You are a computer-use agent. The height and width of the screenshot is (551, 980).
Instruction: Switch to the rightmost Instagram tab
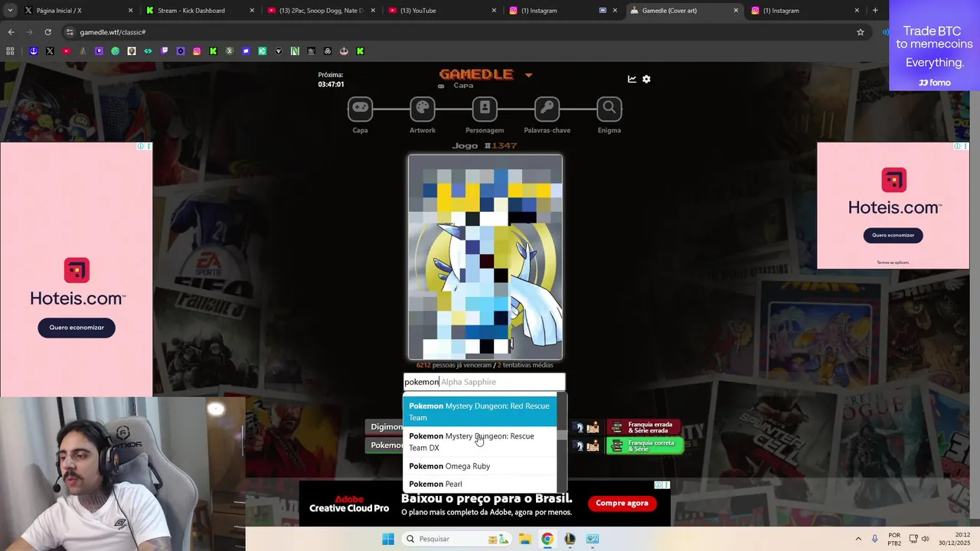(x=806, y=11)
